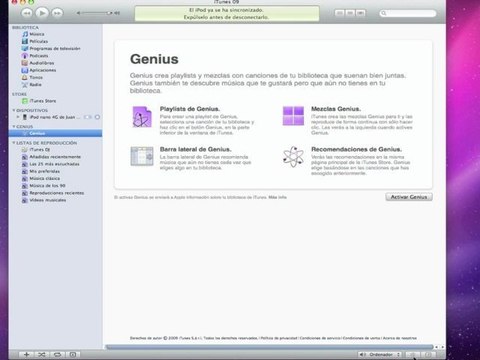Collapse GENIUS section
Screen dimensions: 480x360
pyautogui.click(x=14, y=127)
